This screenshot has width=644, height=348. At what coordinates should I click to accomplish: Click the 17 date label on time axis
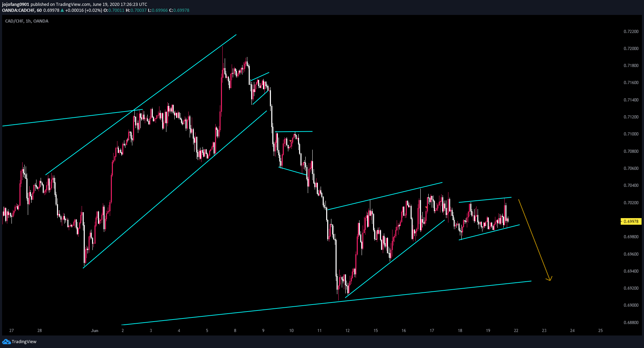432,331
